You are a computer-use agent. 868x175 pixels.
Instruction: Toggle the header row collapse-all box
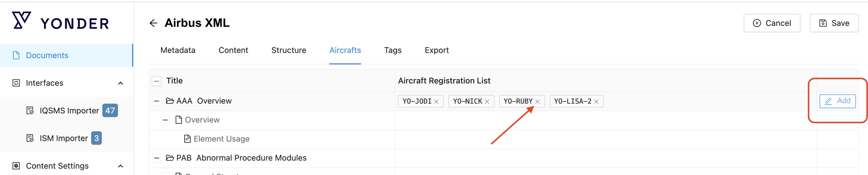157,81
